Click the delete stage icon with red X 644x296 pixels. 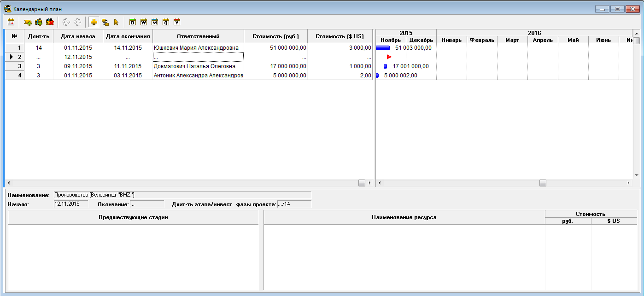(x=50, y=22)
